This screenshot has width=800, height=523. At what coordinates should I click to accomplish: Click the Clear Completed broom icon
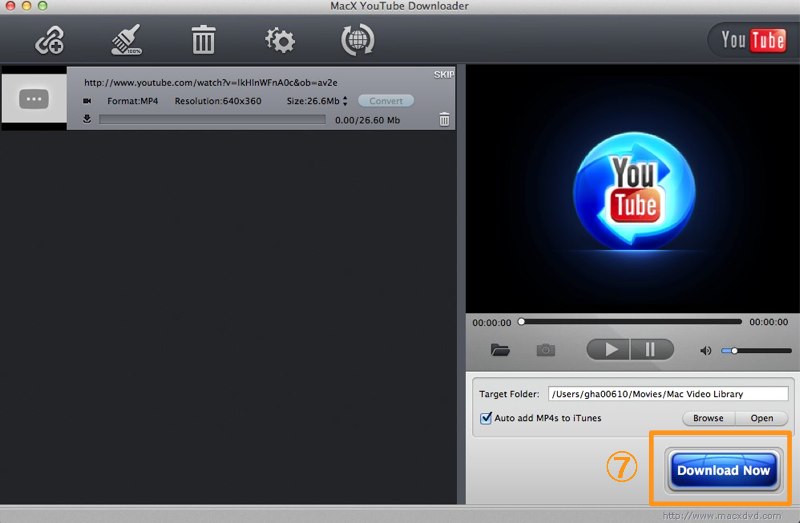[x=126, y=40]
